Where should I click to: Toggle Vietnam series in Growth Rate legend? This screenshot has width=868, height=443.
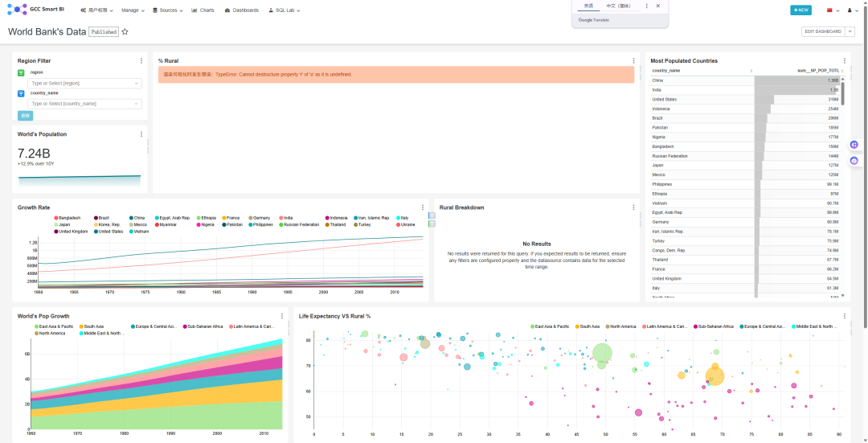[139, 232]
